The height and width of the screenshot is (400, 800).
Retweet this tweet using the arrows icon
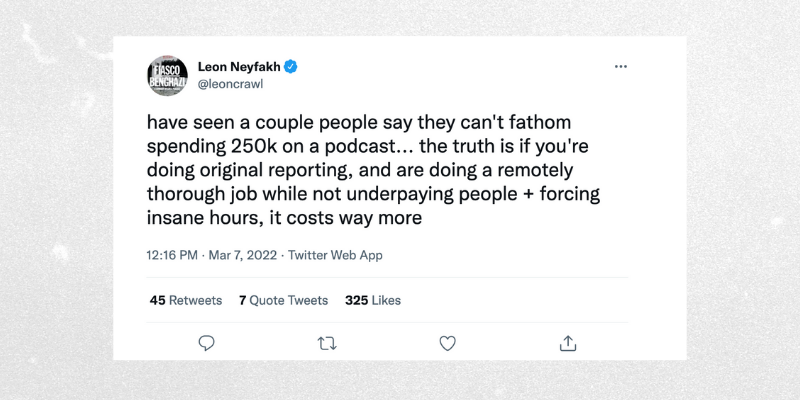[x=327, y=343]
